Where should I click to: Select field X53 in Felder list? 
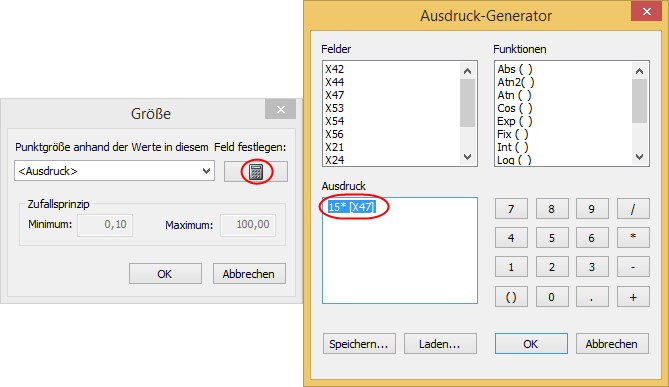tap(334, 108)
